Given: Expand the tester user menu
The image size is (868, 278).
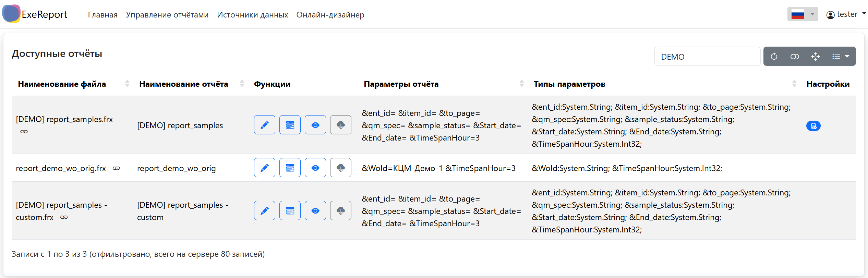Looking at the screenshot, I should tap(846, 14).
